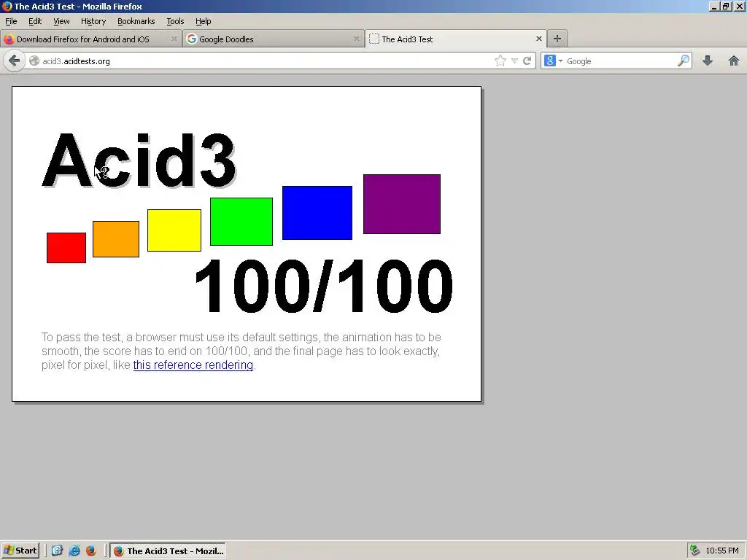Launch Internet Explorer from quick launch
The width and height of the screenshot is (747, 560).
coord(74,551)
